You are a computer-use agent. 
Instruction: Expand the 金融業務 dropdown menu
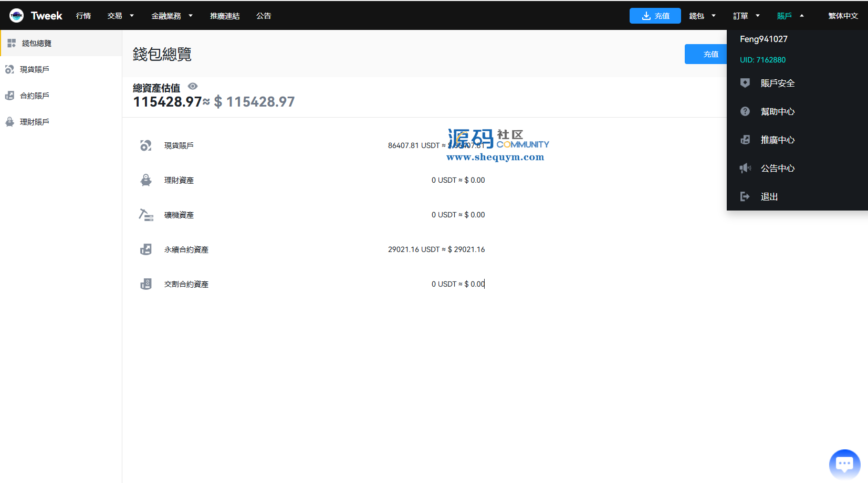tap(172, 16)
